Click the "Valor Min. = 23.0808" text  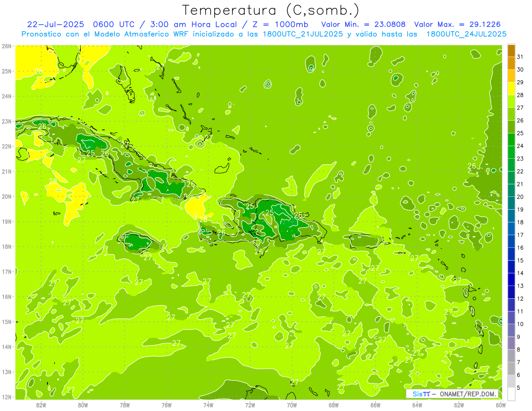363,24
